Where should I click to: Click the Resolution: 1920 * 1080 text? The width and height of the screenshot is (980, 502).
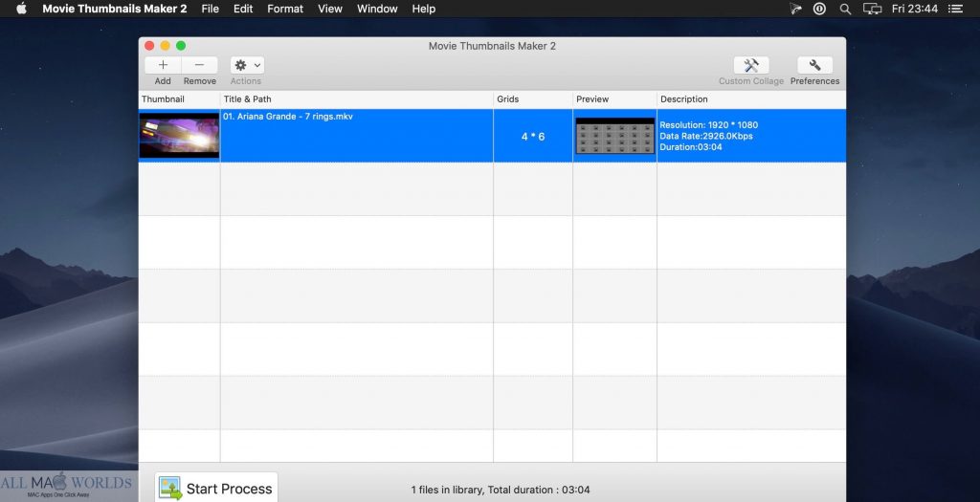pos(709,125)
